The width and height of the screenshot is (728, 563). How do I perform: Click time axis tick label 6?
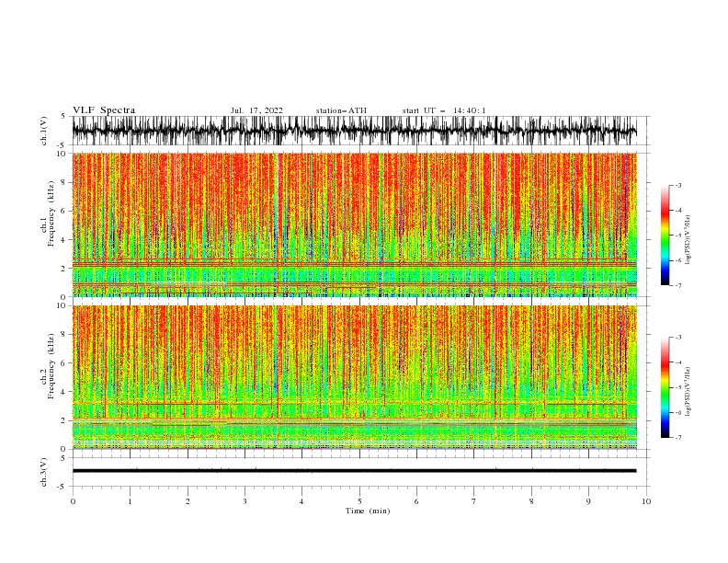(416, 501)
